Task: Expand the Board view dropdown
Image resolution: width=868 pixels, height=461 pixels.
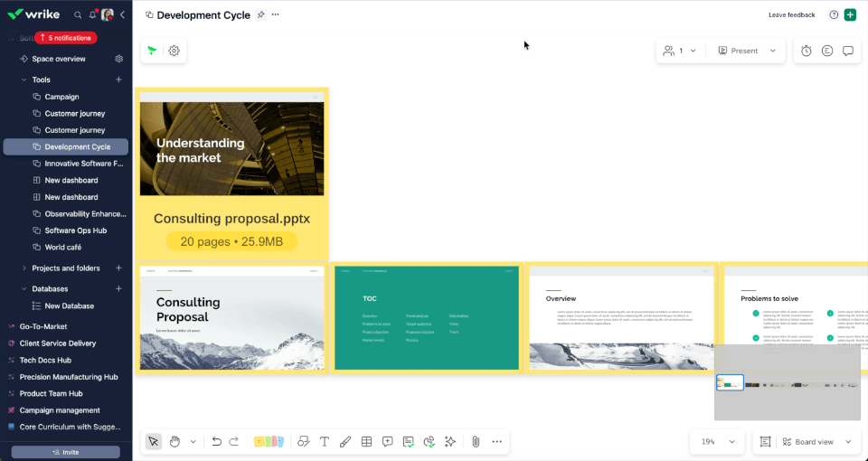Action: [x=816, y=442]
